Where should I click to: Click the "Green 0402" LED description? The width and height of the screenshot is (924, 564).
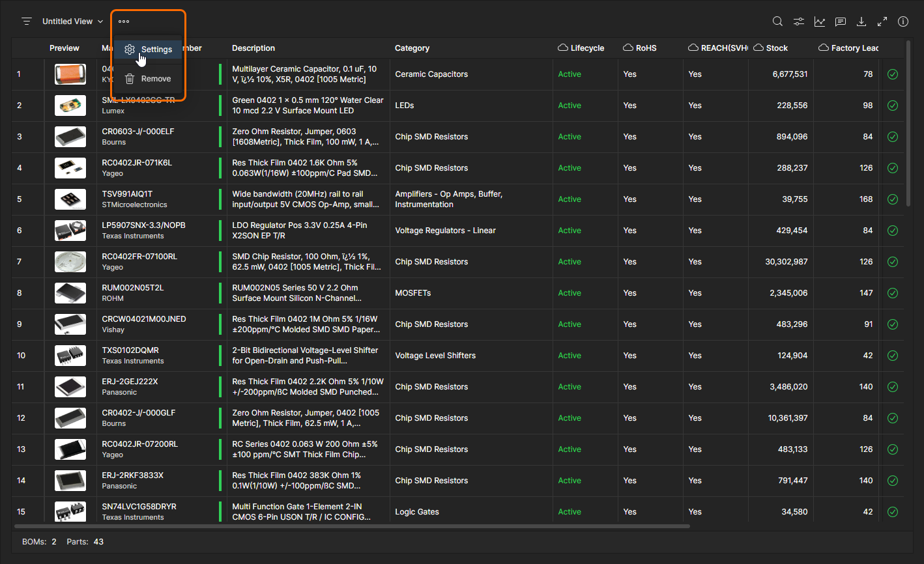tap(308, 106)
